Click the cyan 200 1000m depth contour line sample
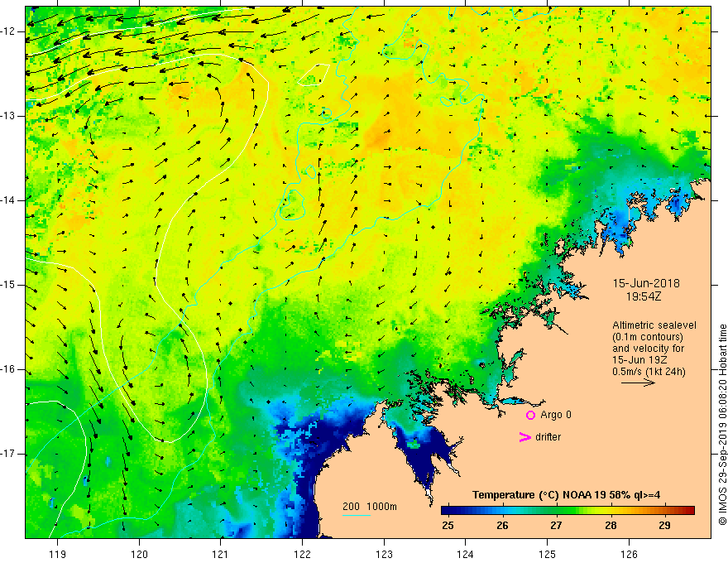This screenshot has width=728, height=563. point(357,515)
